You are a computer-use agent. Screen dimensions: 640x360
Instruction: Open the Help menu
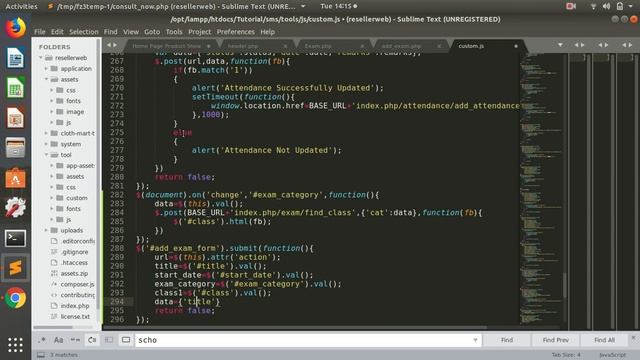[267, 32]
